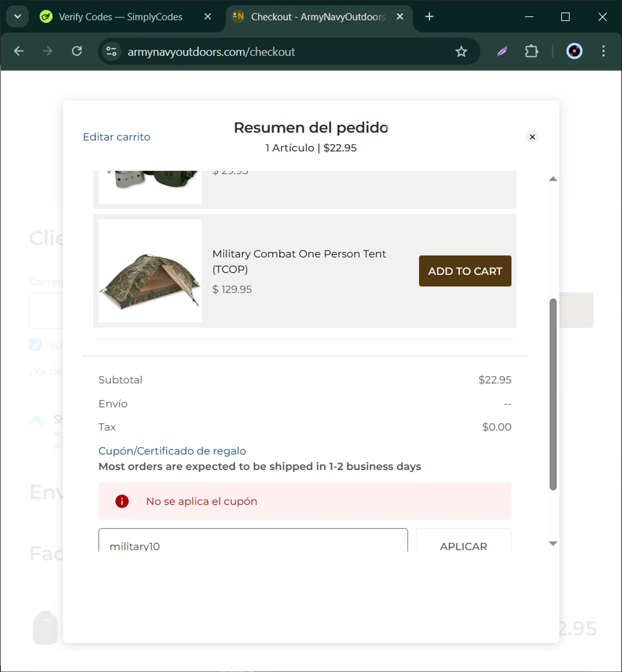
Task: Click the Military Combat One Person Tent title
Action: [299, 261]
